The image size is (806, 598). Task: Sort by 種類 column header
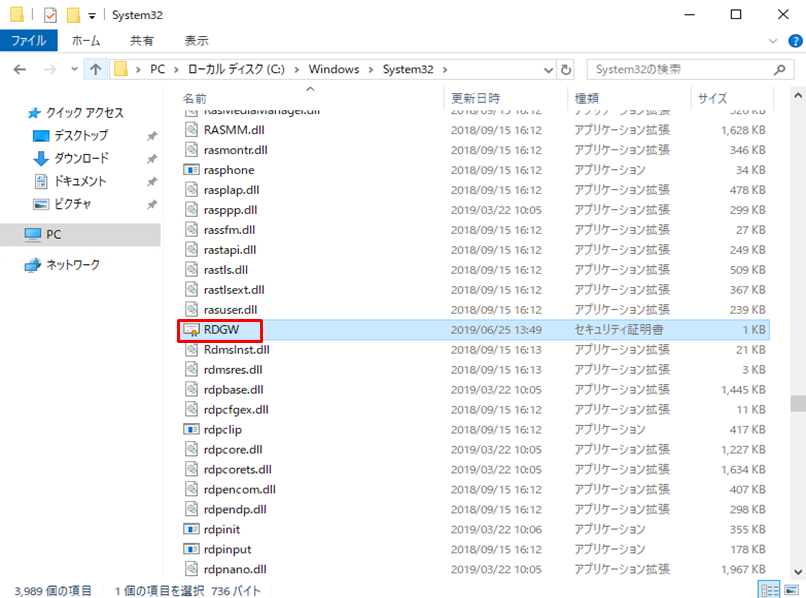(x=587, y=98)
